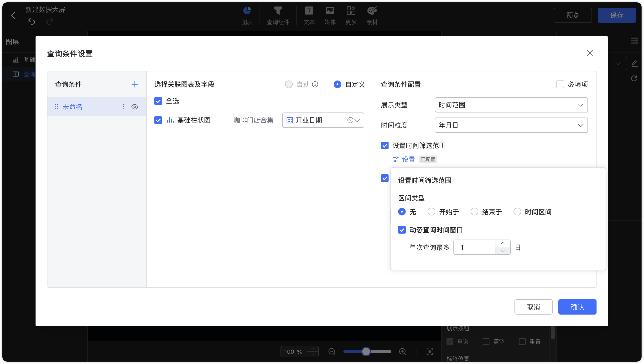Click the 设置 configuration link

point(404,160)
